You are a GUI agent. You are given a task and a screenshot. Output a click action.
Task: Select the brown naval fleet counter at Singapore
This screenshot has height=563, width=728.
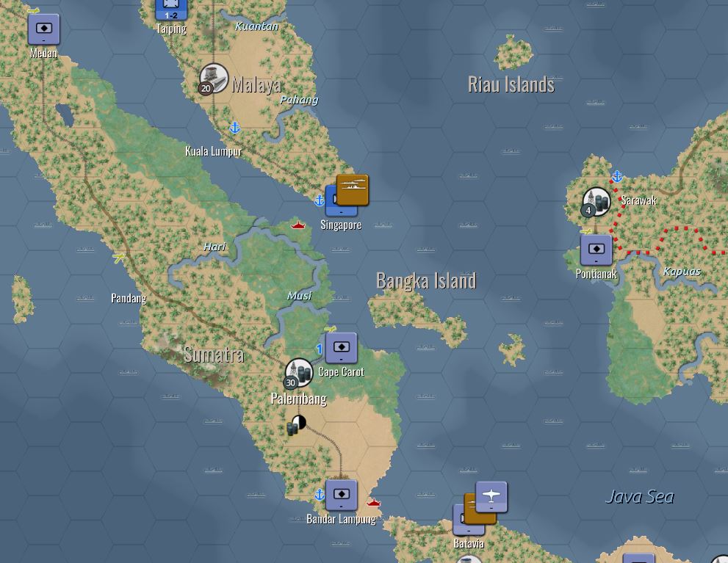[x=353, y=189]
